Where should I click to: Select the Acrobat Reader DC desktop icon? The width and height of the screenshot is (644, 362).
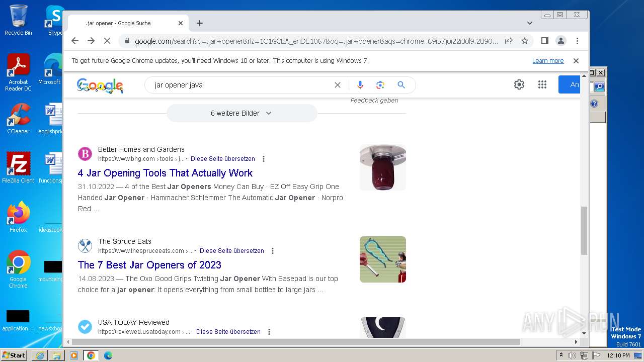tap(18, 72)
